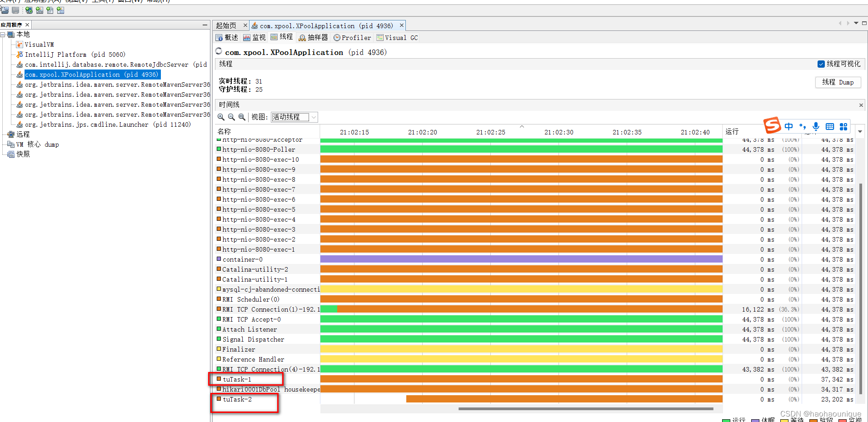Close the 应用程序 panel tab
This screenshot has height=422, width=868.
(27, 25)
